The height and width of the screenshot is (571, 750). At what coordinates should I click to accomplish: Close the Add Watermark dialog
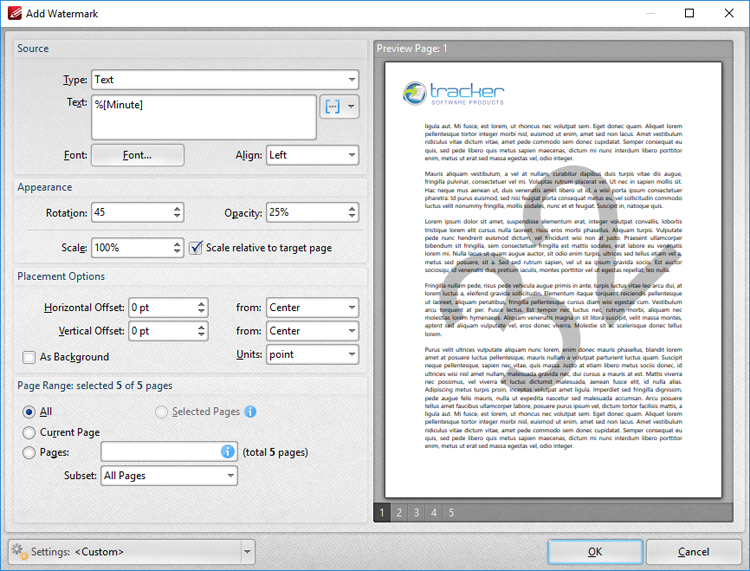tap(729, 13)
